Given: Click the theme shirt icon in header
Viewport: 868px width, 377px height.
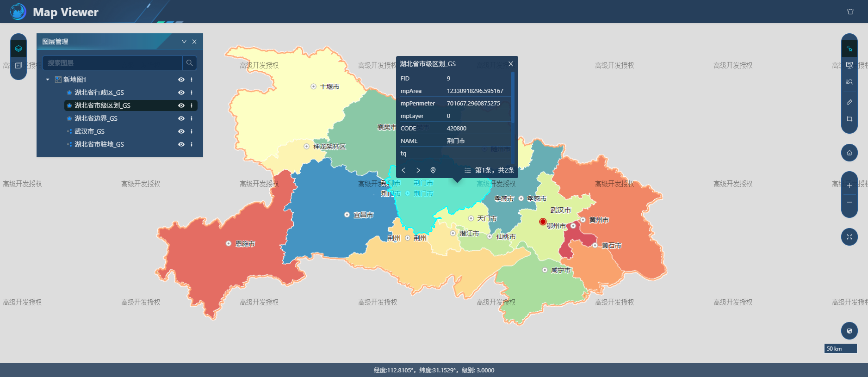Looking at the screenshot, I should click(x=850, y=12).
